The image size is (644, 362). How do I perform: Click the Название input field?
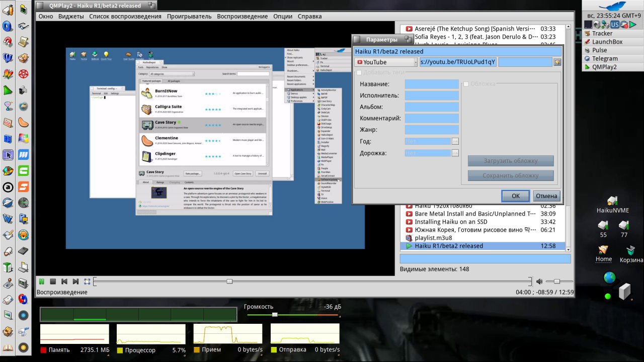[432, 84]
